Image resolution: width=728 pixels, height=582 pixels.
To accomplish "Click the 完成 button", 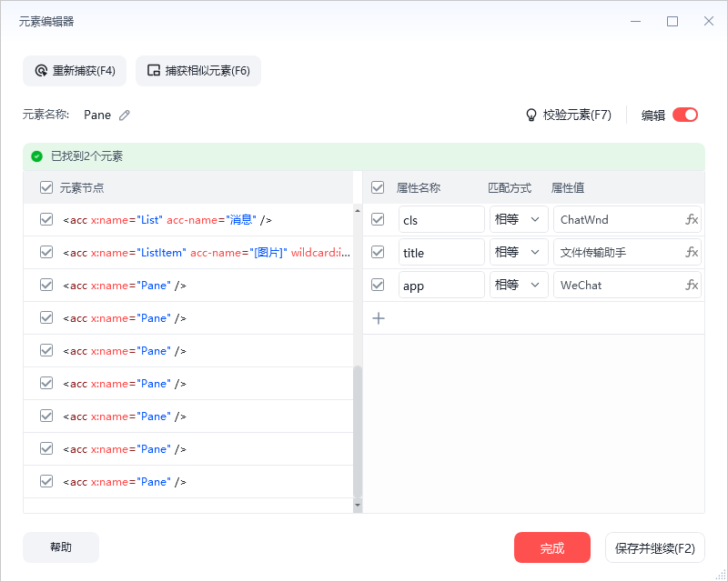I will pyautogui.click(x=552, y=547).
